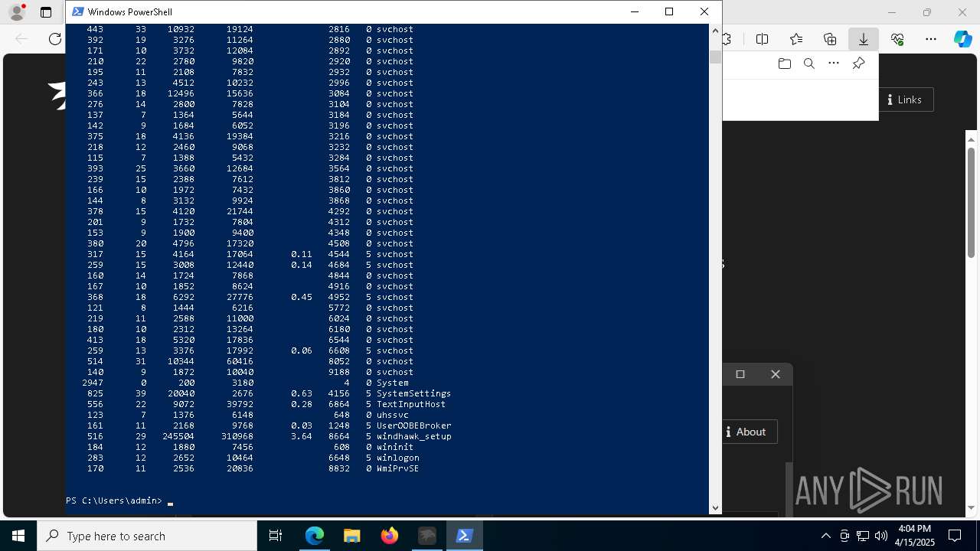Viewport: 980px width, 551px height.
Task: Click the wininit process name
Action: point(394,447)
